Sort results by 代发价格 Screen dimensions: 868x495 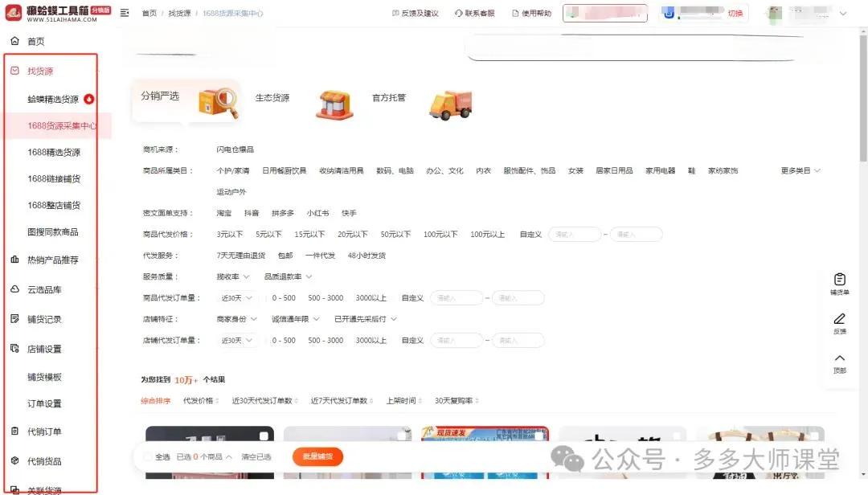click(x=201, y=400)
